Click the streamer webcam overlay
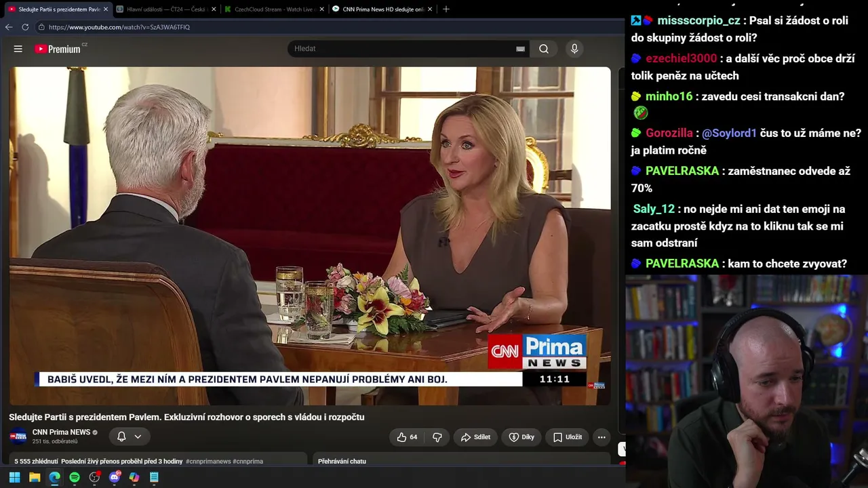 pos(747,381)
